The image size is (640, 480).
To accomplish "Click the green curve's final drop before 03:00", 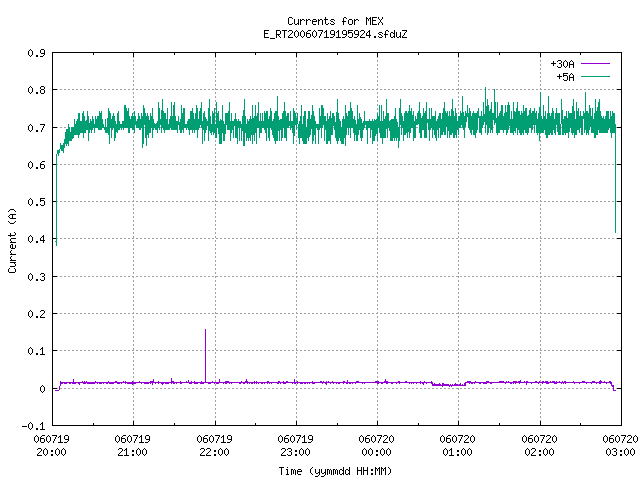I will [616, 231].
